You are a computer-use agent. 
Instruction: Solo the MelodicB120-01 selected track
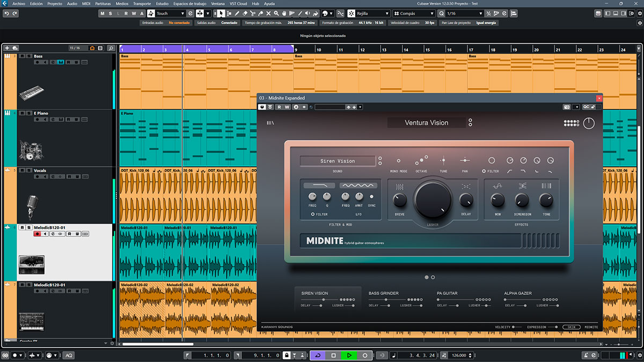[28, 227]
